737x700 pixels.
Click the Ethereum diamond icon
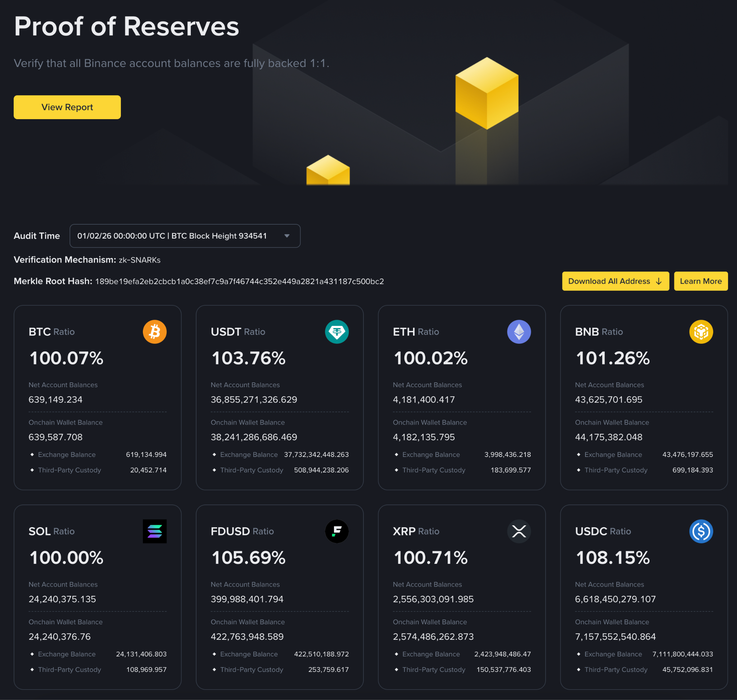click(519, 332)
